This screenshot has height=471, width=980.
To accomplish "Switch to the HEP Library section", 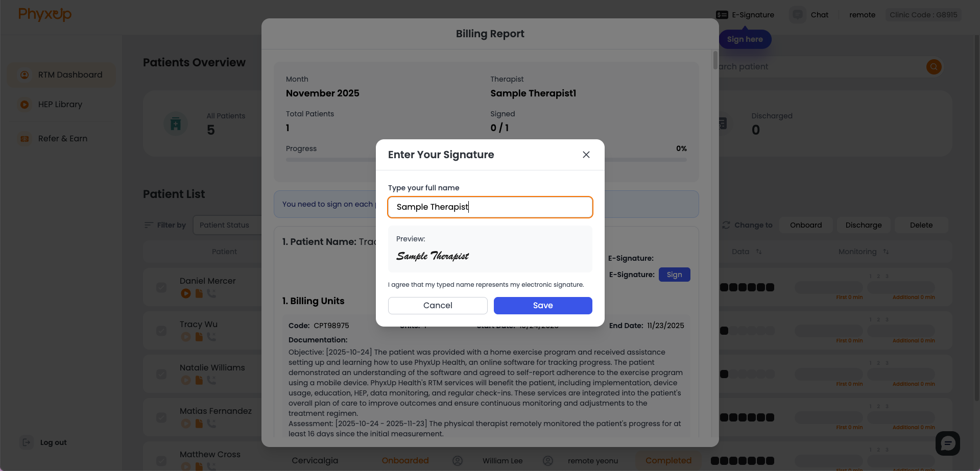I will [60, 104].
